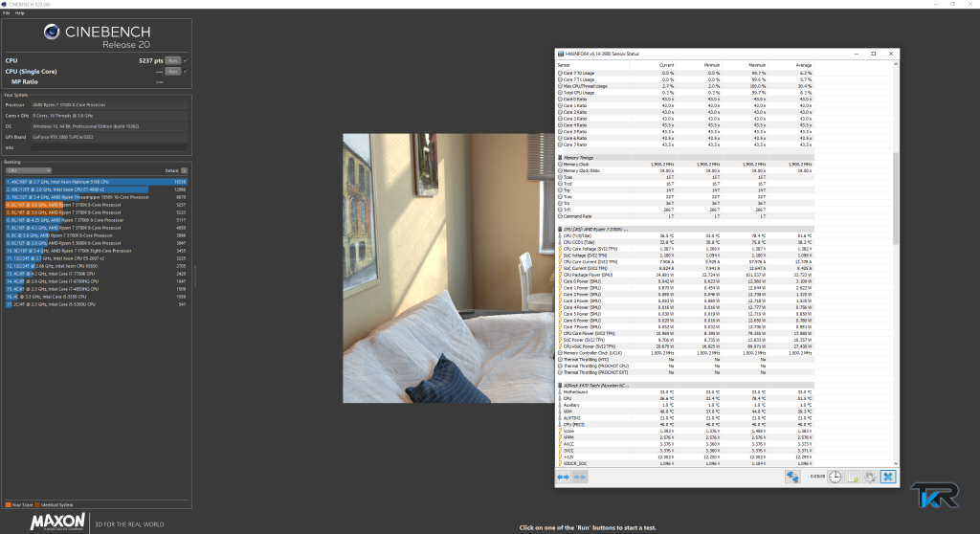Select the CPU Core Voltage (SVI2 TFN) row
The image size is (980, 534).
click(x=684, y=249)
